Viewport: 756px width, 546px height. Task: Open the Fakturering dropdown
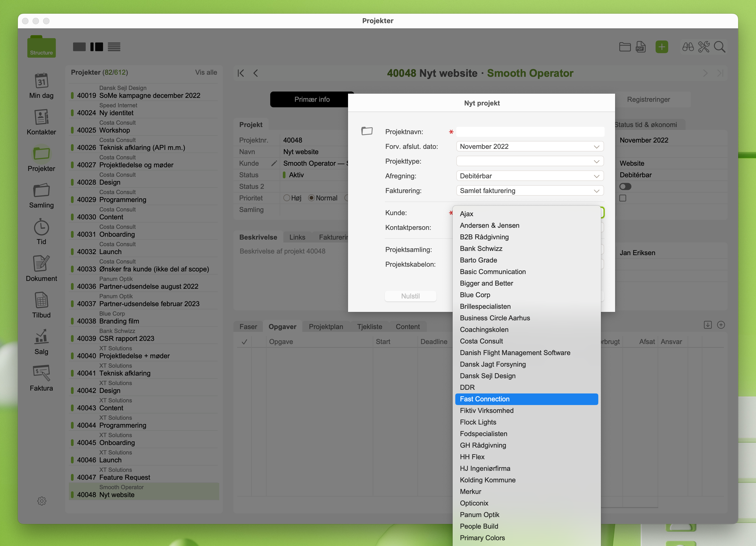[530, 191]
